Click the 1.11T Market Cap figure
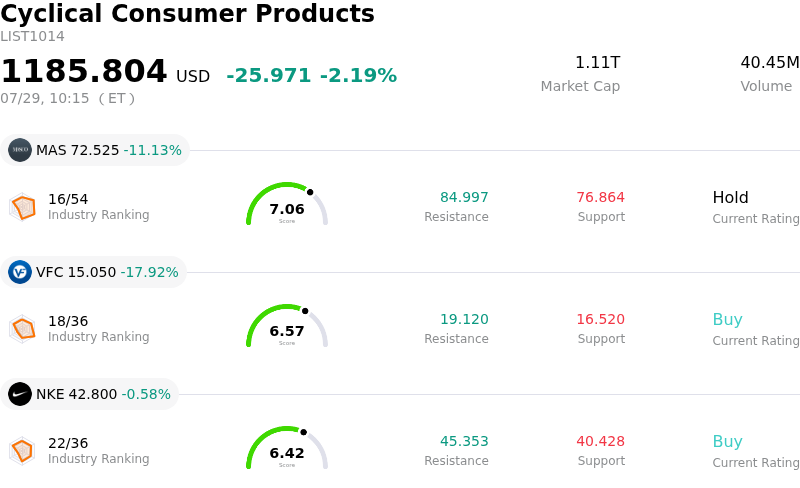 (597, 62)
